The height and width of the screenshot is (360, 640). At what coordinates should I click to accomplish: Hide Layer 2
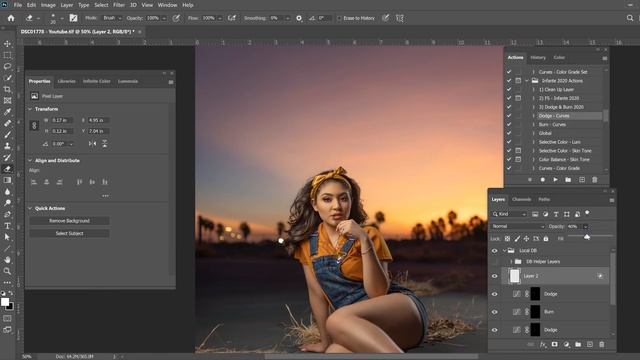[x=494, y=276]
